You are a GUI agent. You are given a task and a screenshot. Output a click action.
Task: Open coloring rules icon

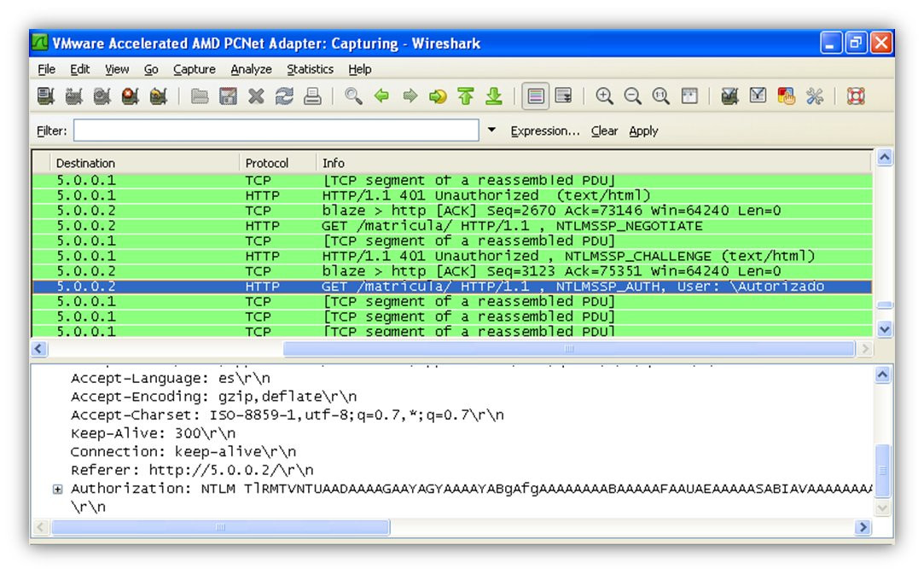pyautogui.click(x=786, y=96)
